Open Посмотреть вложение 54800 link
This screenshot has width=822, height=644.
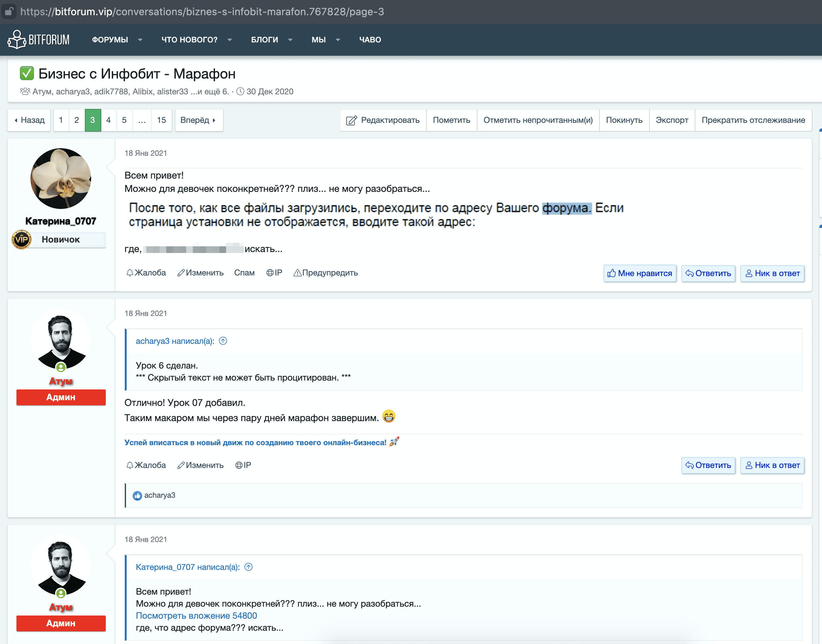pyautogui.click(x=196, y=616)
